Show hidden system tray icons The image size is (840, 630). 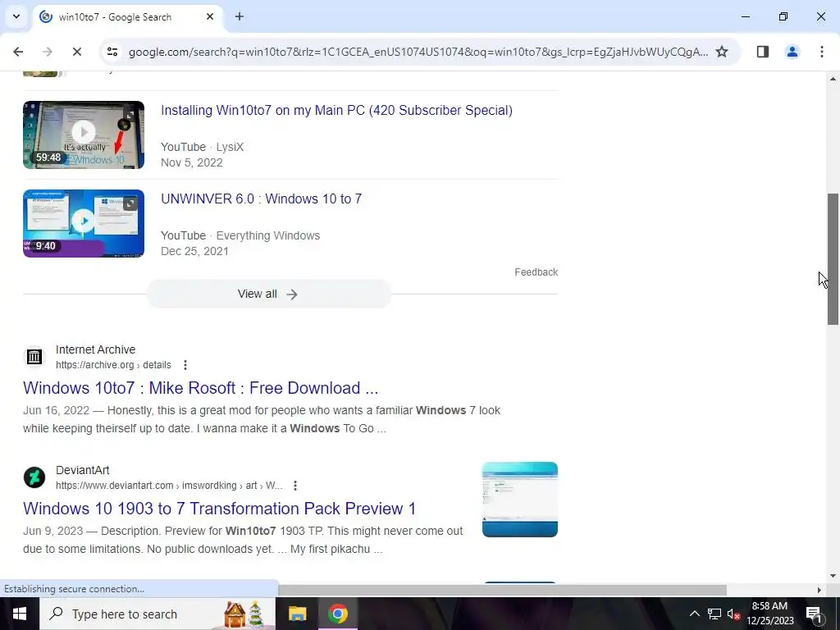point(694,614)
